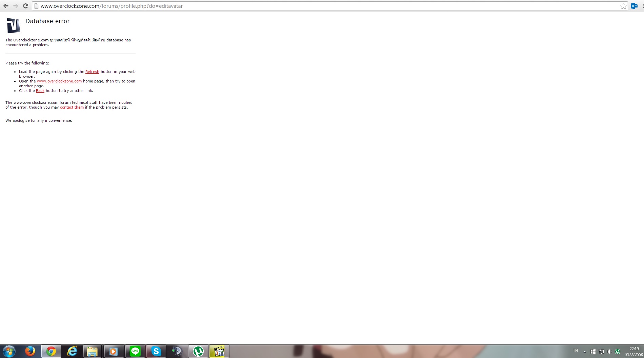Click the "Database error" heading text

[47, 21]
